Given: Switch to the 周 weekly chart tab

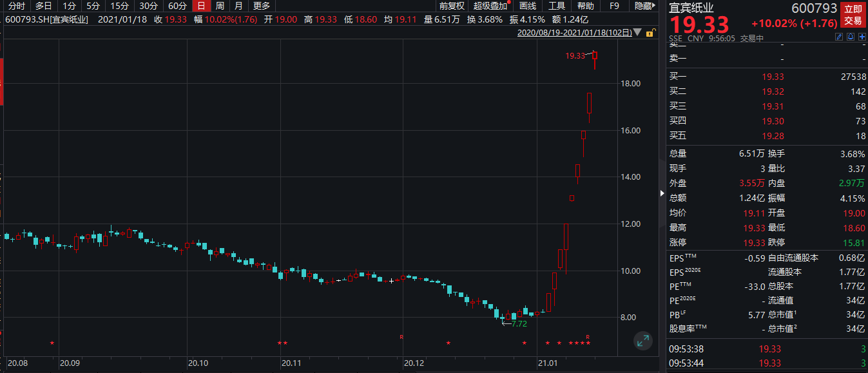Looking at the screenshot, I should [x=220, y=6].
